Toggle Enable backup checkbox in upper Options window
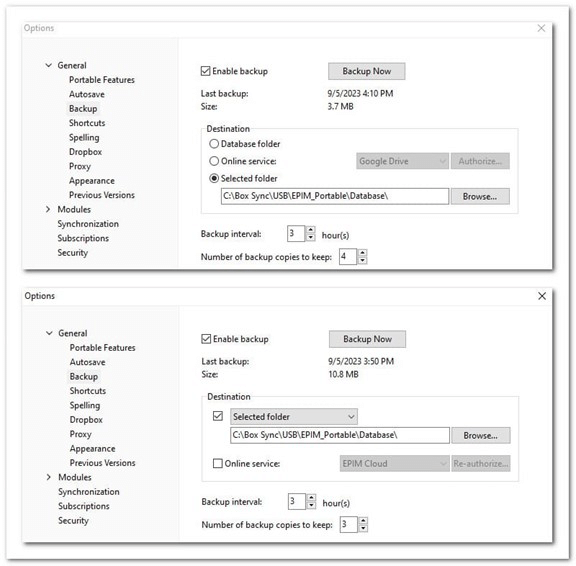 205,71
